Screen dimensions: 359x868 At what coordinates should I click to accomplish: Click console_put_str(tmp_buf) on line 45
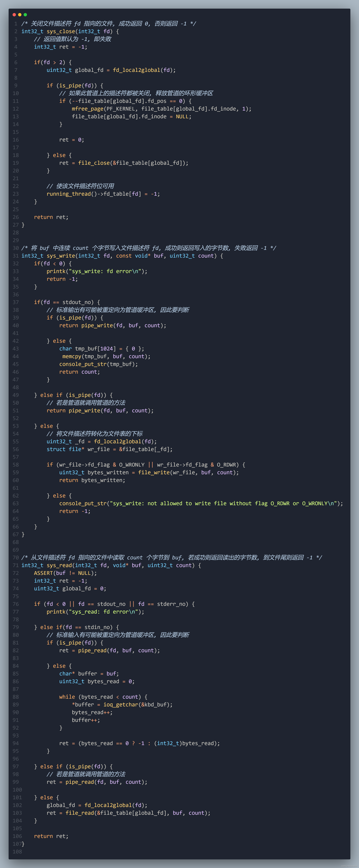pos(99,364)
